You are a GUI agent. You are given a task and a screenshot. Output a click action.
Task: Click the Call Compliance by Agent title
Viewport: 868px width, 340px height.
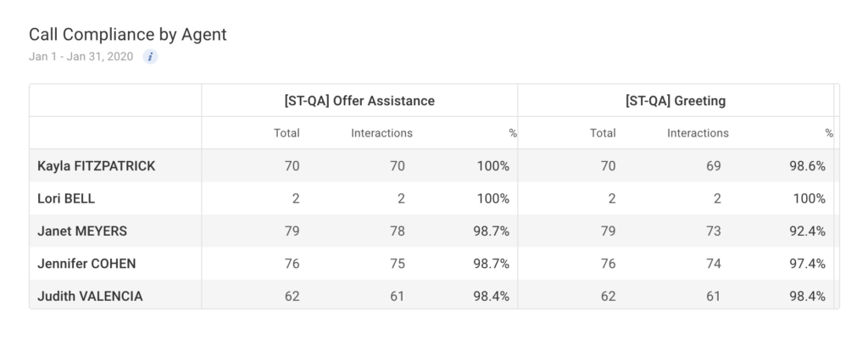[x=127, y=35]
